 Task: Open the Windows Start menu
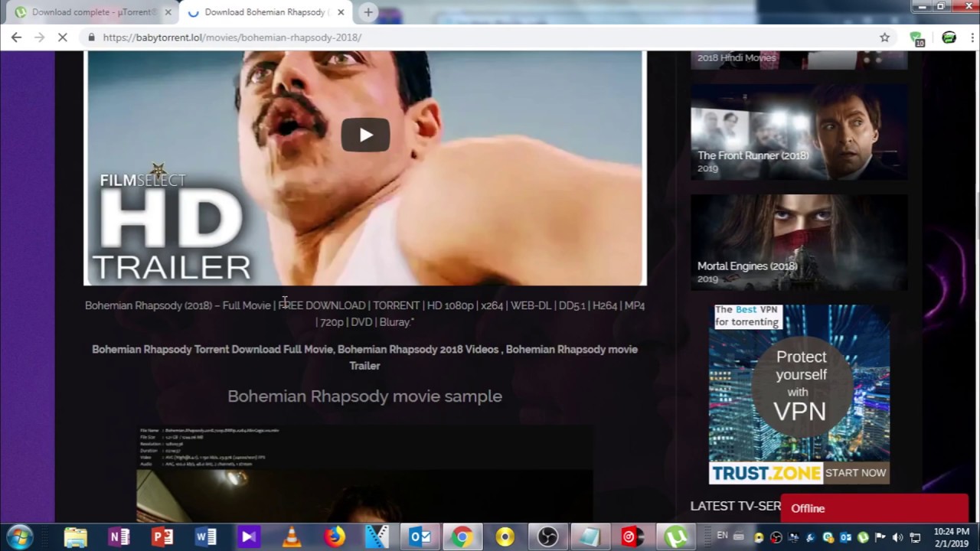coord(19,537)
